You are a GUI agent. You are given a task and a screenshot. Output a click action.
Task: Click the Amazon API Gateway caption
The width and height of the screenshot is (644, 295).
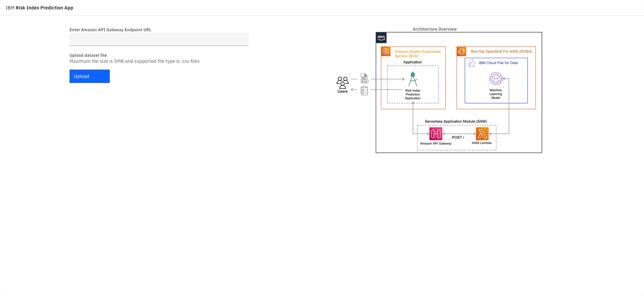436,143
